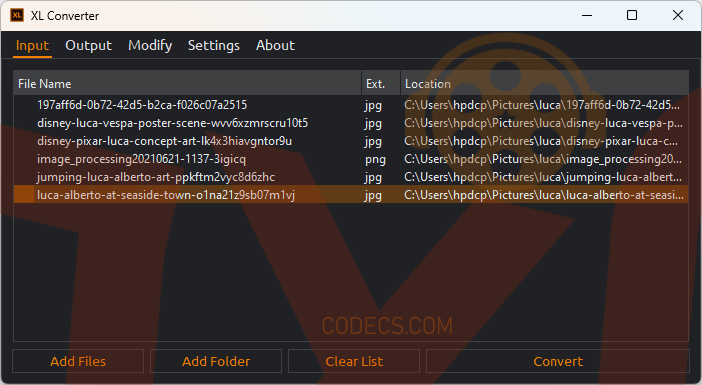Select luca-alberto-at-seaside-town file row
Screen dimensions: 702x385
(x=351, y=195)
